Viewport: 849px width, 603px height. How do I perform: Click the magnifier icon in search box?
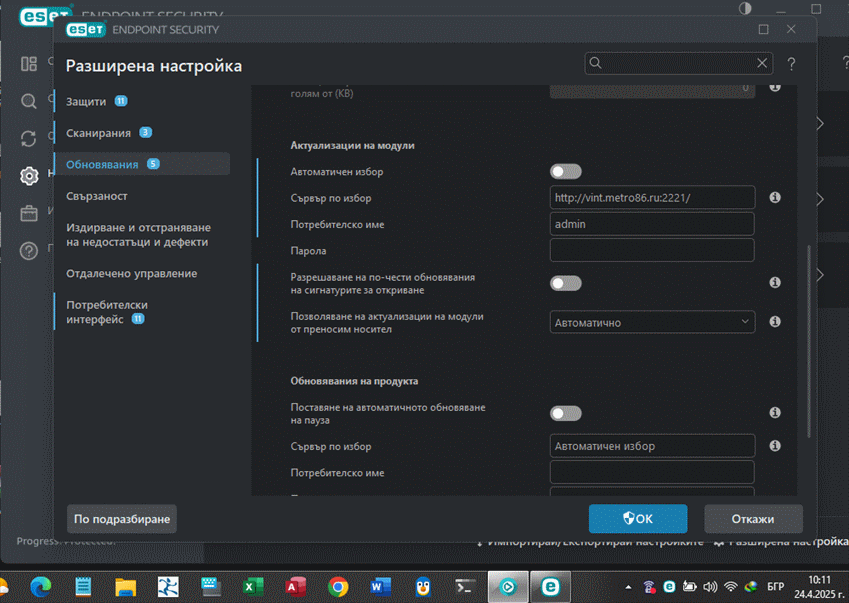595,63
